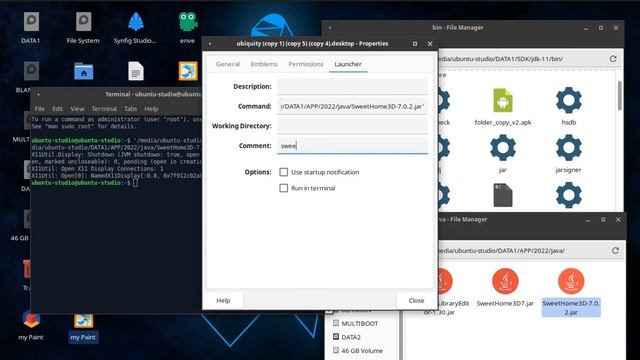Click the java File Manager path bar

pos(522,251)
